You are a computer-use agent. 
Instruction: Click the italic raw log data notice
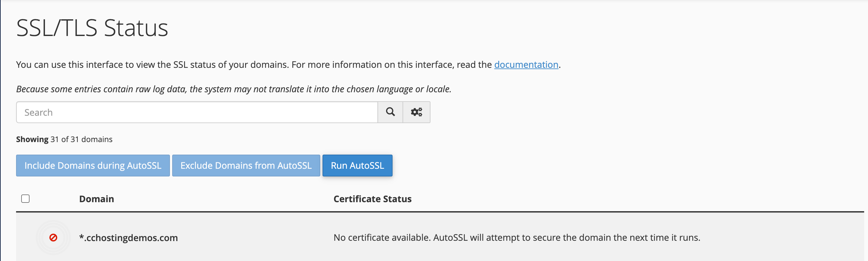(234, 89)
